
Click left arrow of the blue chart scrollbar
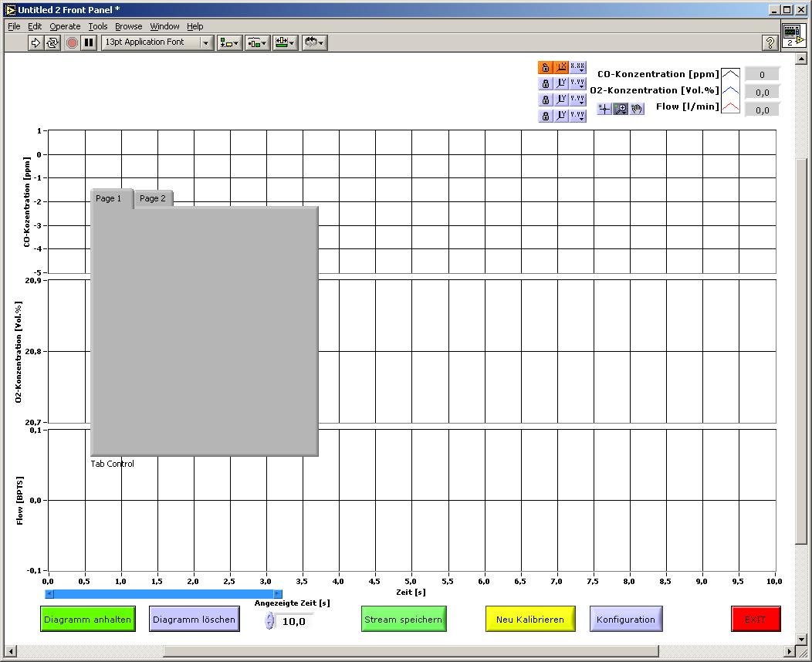[49, 593]
